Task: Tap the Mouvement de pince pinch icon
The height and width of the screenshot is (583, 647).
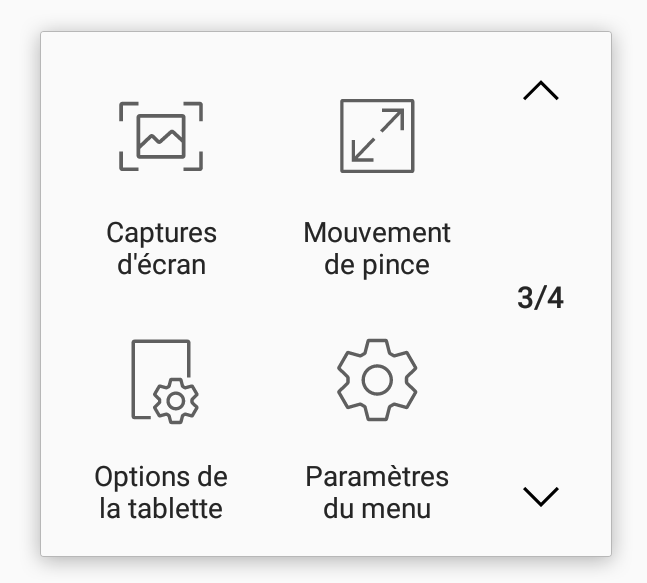Action: (377, 136)
